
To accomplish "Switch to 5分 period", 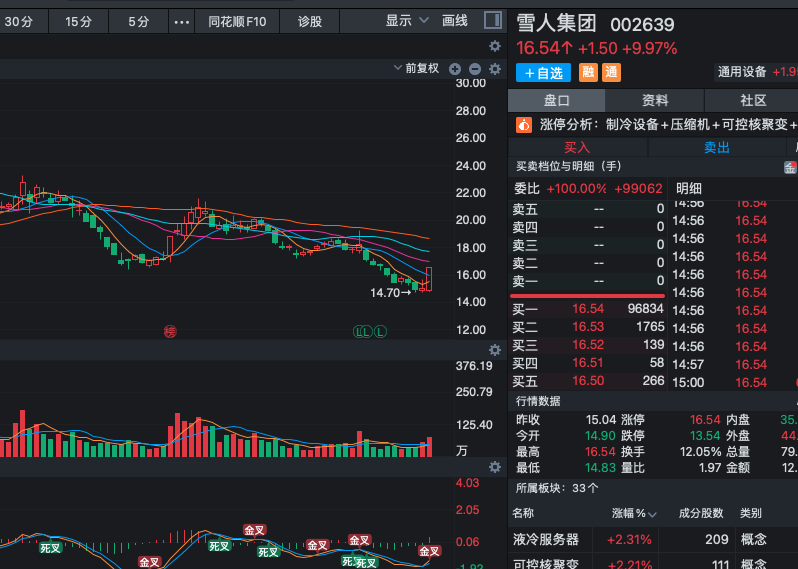I will 138,22.
